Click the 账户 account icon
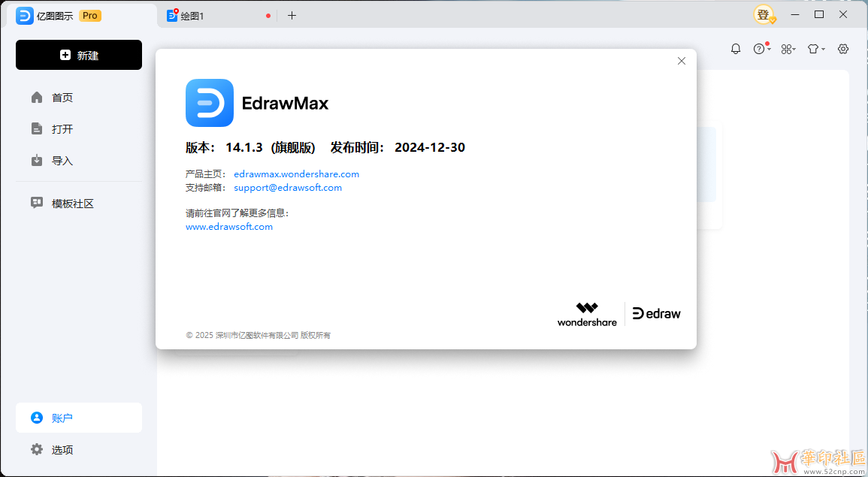The width and height of the screenshot is (868, 477). coord(36,418)
